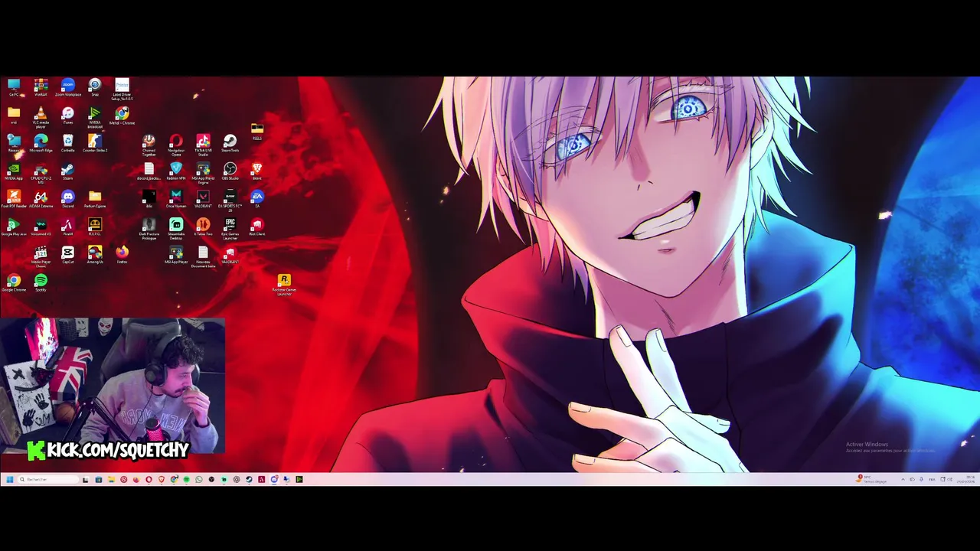Open the Corbeille recycle bin
Viewport: 980px width, 551px height.
click(x=67, y=143)
